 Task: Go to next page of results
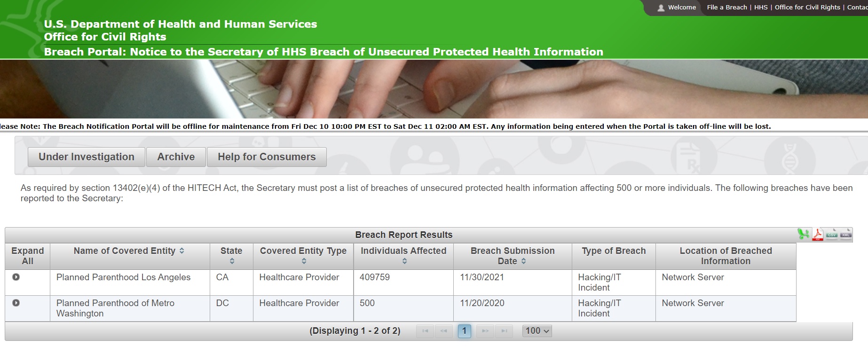(x=485, y=331)
